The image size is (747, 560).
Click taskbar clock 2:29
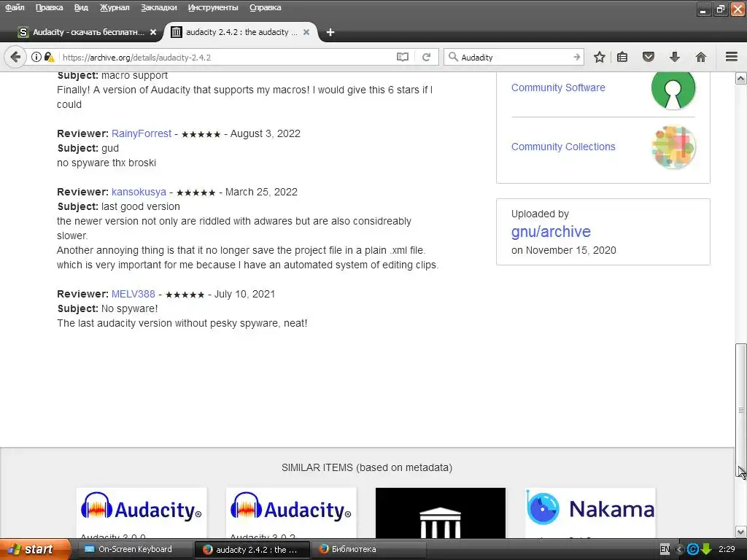click(x=727, y=549)
